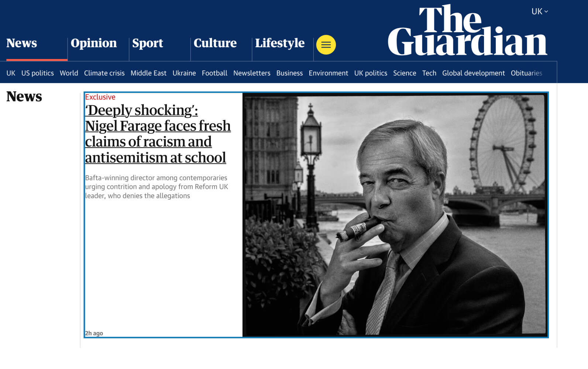Switch to the Culture tab

pyautogui.click(x=215, y=43)
